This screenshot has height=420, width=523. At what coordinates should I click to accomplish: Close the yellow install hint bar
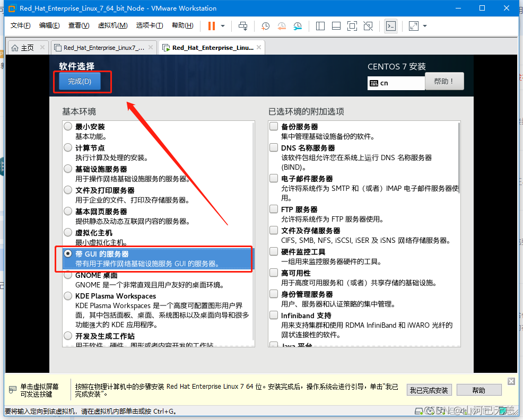tap(511, 381)
